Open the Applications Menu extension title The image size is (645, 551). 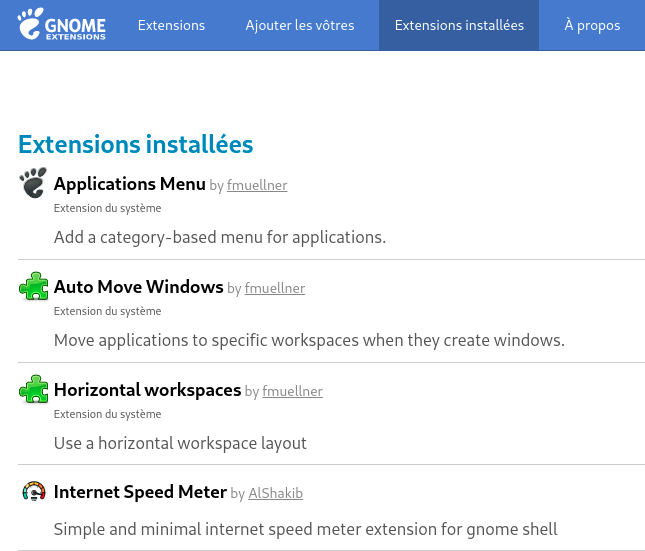point(130,184)
